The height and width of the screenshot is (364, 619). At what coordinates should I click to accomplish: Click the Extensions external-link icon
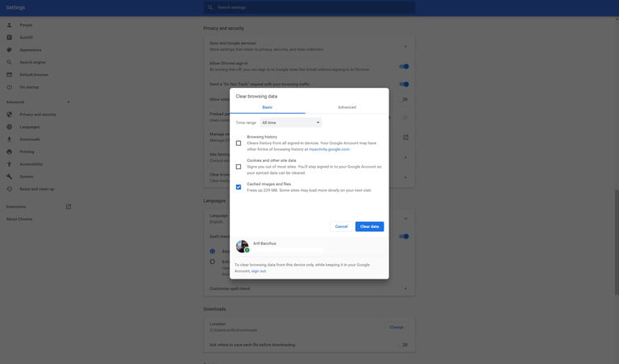(x=69, y=207)
